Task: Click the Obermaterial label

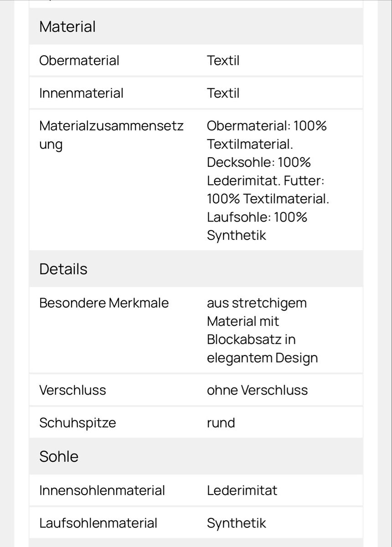Action: 79,61
